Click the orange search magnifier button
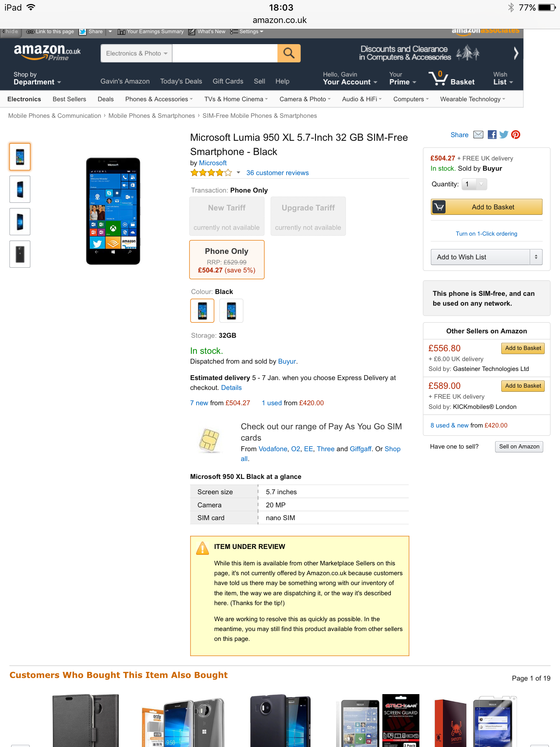The width and height of the screenshot is (560, 747). (289, 53)
